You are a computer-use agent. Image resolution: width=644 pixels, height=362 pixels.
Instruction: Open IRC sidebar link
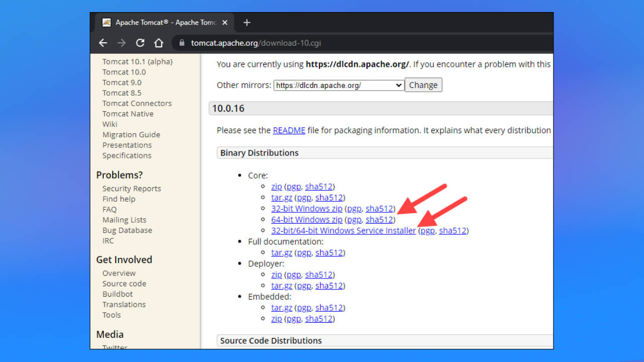tap(108, 241)
